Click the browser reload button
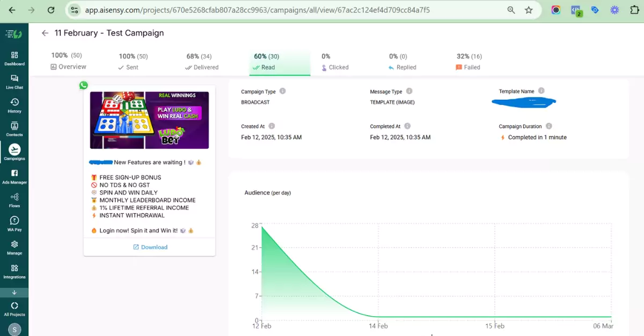Viewport: 644px width, 336px height. 51,10
